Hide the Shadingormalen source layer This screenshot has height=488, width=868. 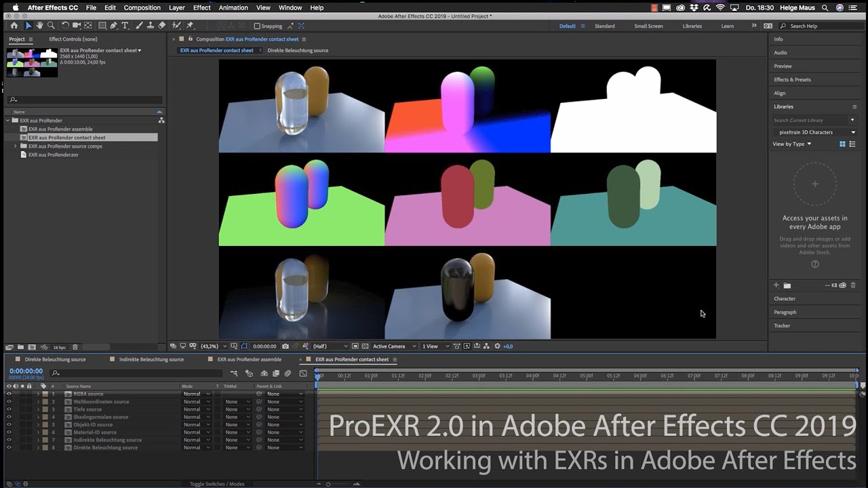pyautogui.click(x=9, y=417)
